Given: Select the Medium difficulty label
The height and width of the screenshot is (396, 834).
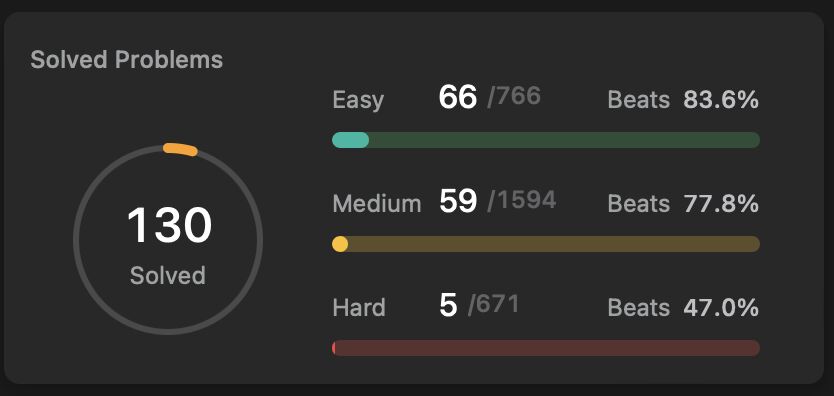Looking at the screenshot, I should point(377,204).
